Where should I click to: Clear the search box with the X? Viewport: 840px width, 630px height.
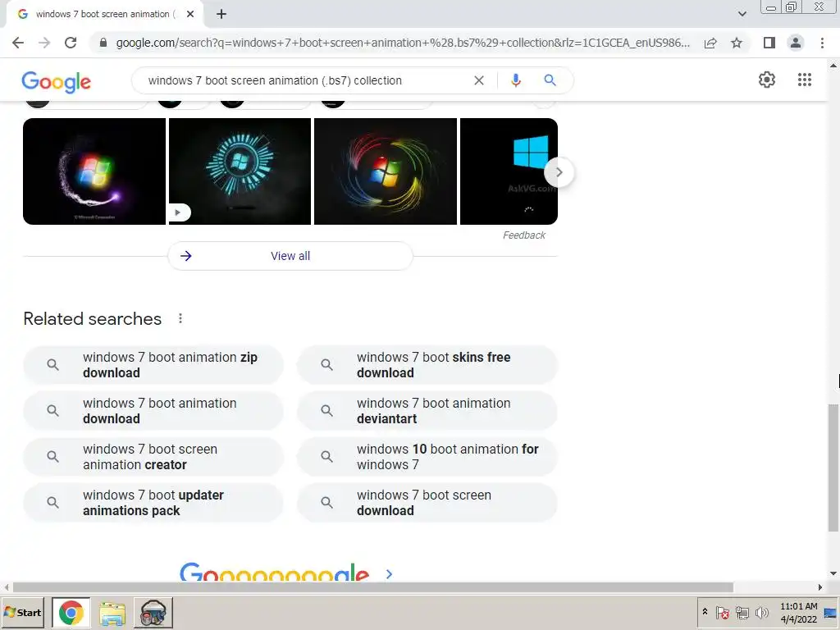tap(479, 80)
